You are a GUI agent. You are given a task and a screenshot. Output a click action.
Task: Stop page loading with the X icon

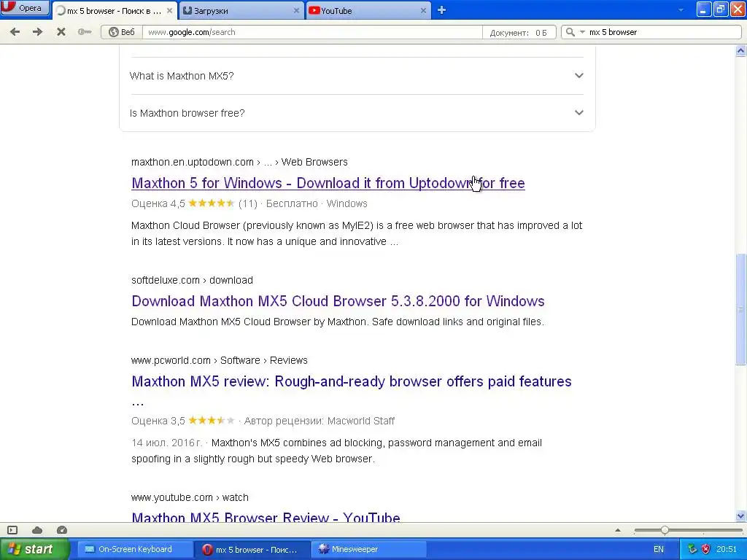[61, 32]
